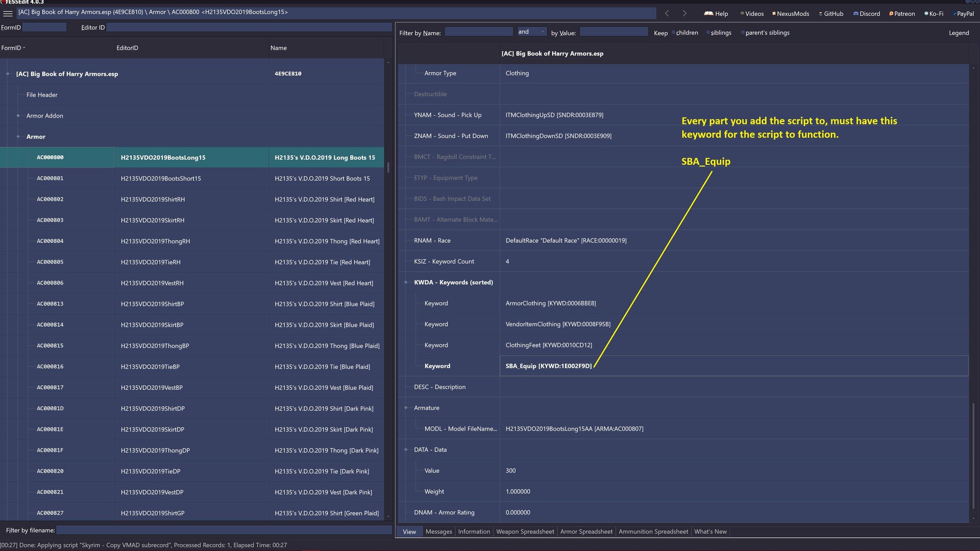This screenshot has width=980, height=551.
Task: Collapse the Armor group
Action: click(18, 137)
